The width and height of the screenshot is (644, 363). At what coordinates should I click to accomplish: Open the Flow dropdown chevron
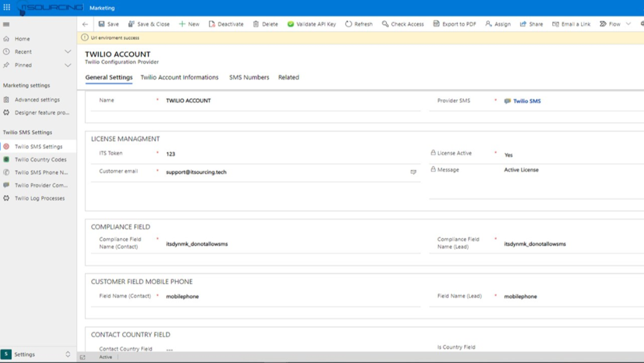(628, 24)
